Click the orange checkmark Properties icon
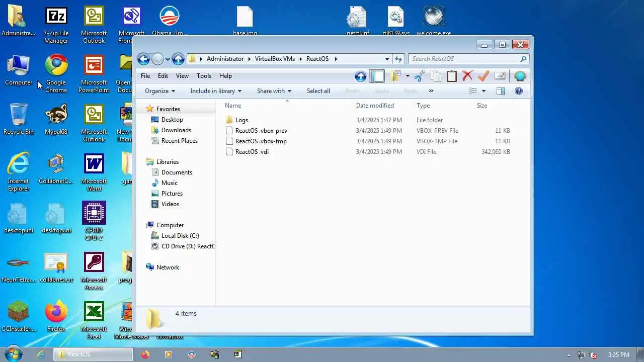This screenshot has height=362, width=644. [x=484, y=76]
